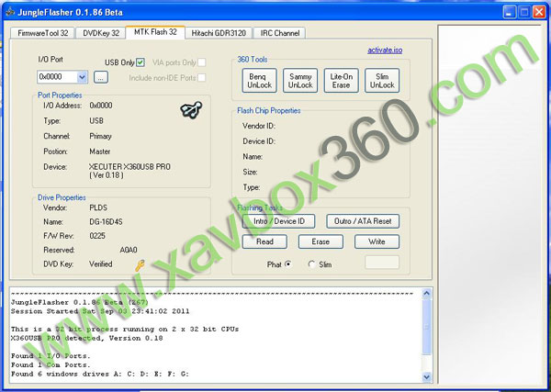
Task: Open the DVDKey 32 tab
Action: point(101,33)
